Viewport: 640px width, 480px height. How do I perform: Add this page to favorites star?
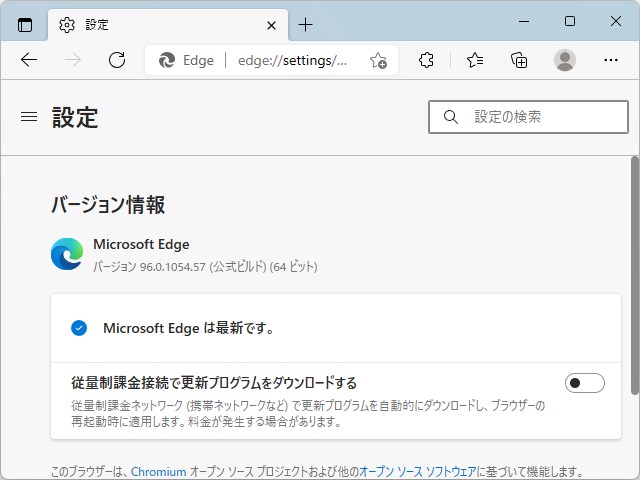[378, 60]
